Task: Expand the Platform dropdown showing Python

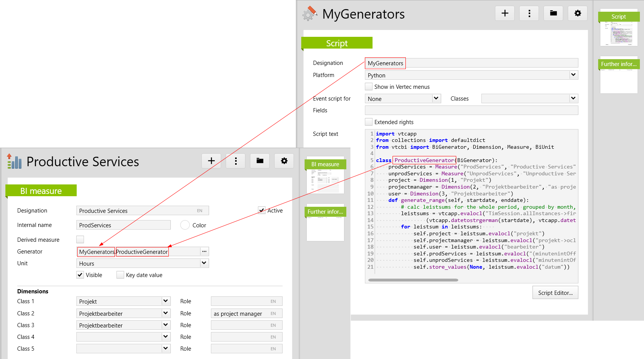Action: pyautogui.click(x=573, y=75)
